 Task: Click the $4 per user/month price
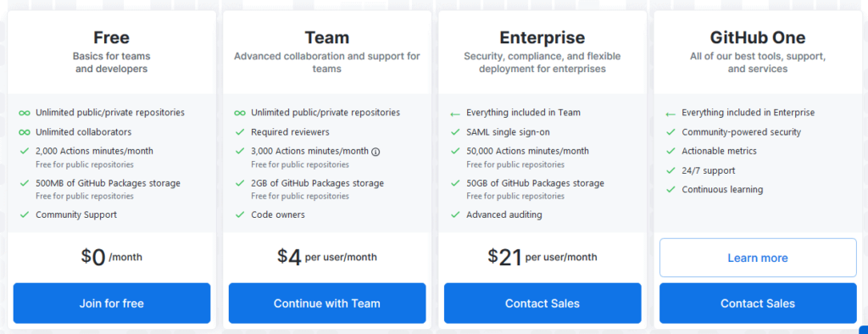tap(327, 257)
